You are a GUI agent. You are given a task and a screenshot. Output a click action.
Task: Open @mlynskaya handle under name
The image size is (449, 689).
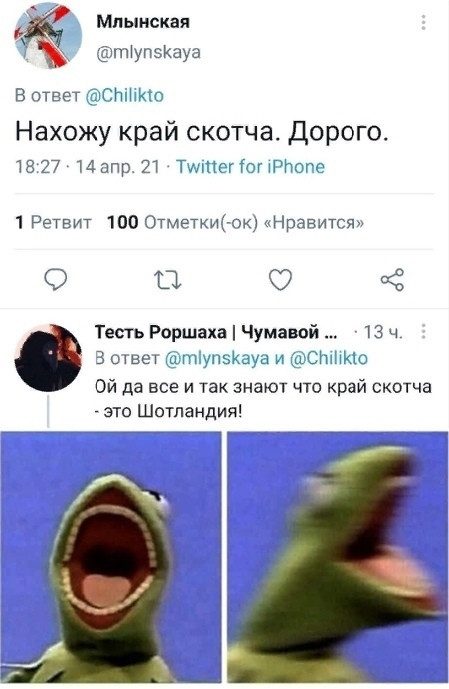[148, 52]
